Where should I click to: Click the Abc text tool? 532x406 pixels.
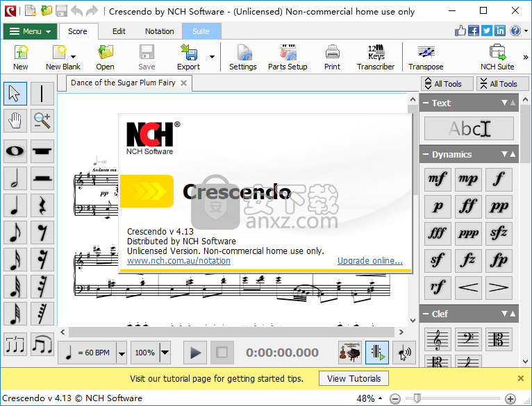(469, 128)
